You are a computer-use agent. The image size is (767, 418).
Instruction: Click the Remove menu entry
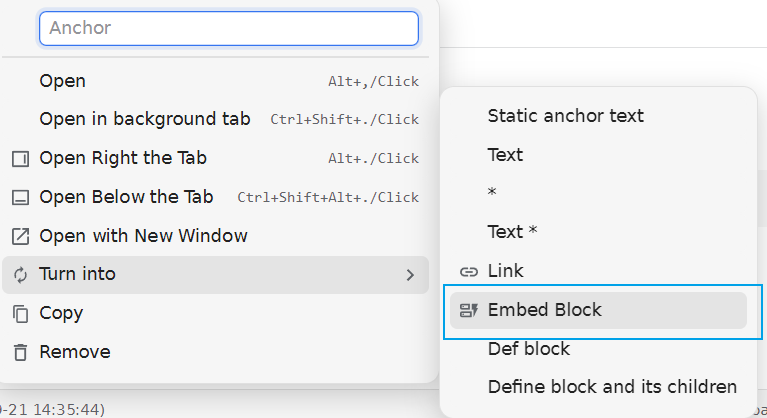[x=75, y=352]
